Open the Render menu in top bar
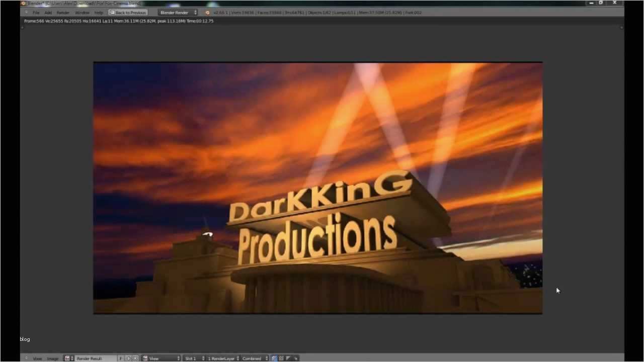The width and height of the screenshot is (644, 362). tap(63, 13)
